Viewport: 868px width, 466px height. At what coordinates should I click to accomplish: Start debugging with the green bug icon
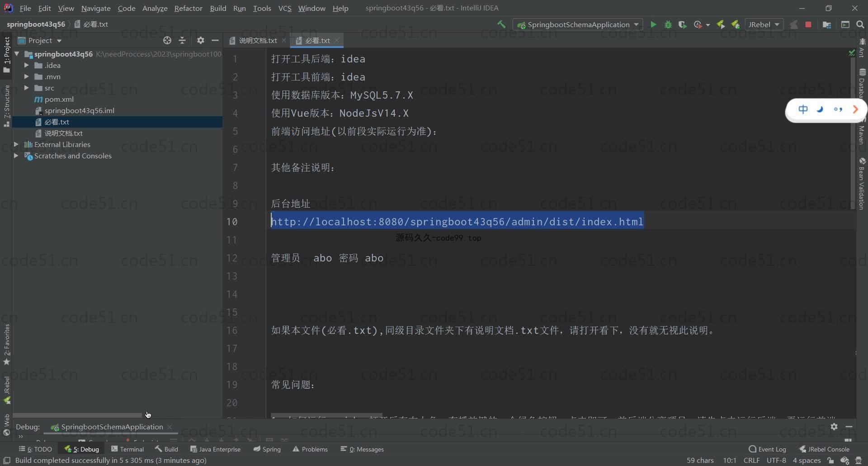[x=668, y=24]
